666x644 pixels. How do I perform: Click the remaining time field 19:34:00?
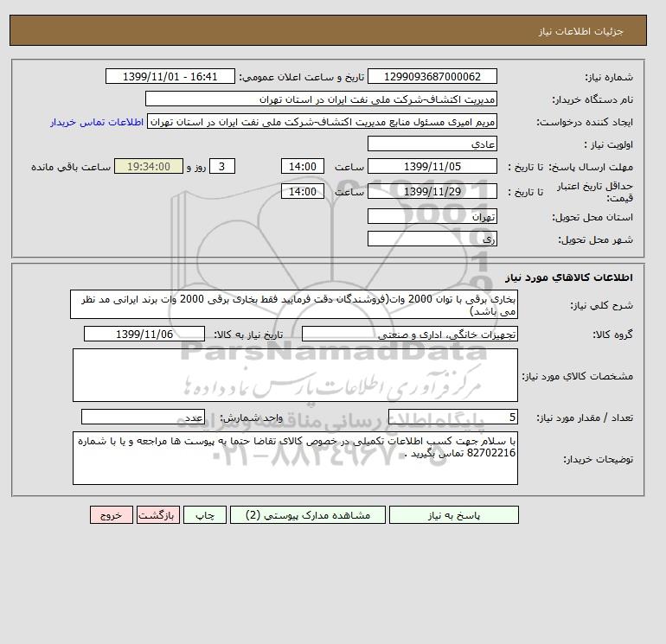tap(149, 167)
